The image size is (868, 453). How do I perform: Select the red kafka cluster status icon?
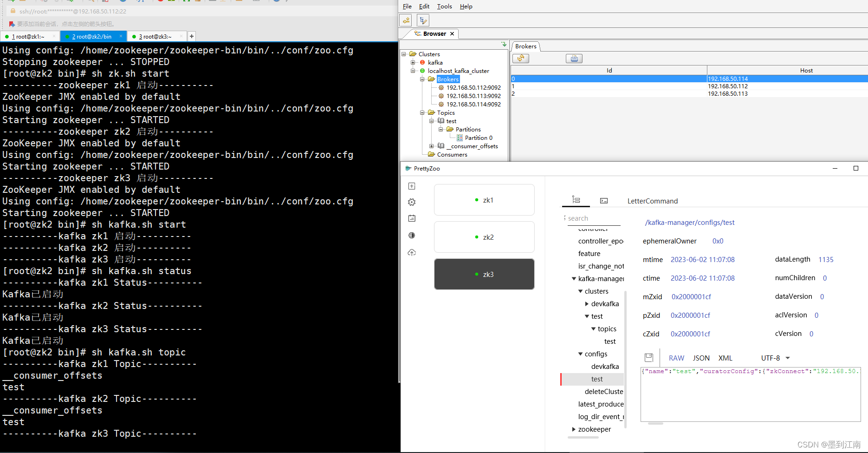(x=422, y=62)
